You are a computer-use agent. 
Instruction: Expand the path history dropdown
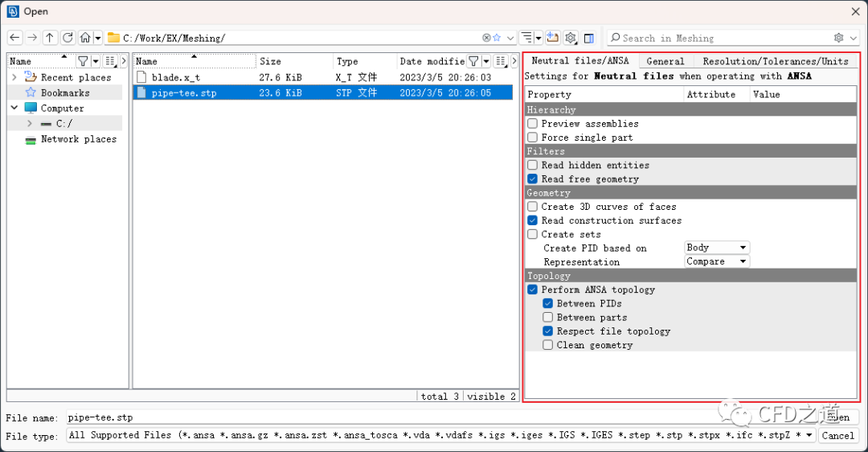pyautogui.click(x=510, y=39)
